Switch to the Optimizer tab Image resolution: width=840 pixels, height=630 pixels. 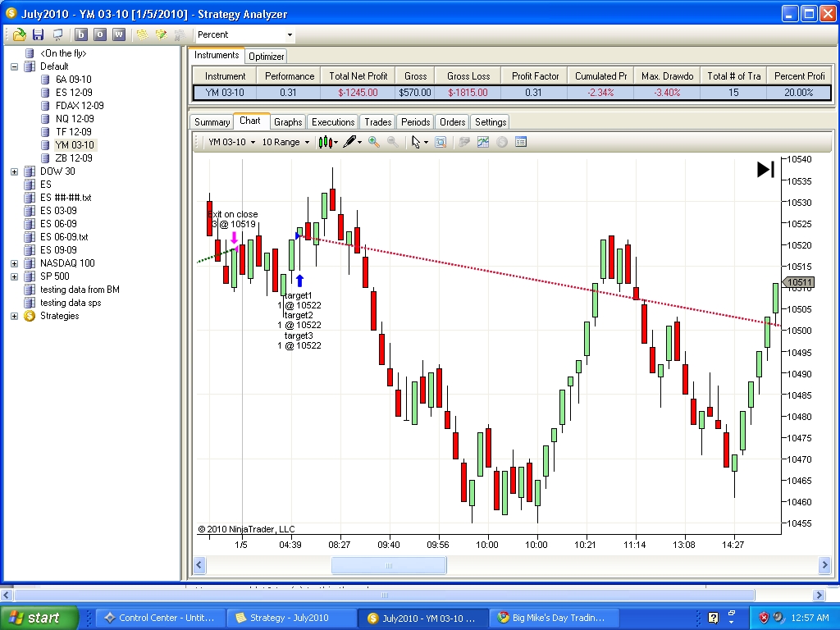267,57
